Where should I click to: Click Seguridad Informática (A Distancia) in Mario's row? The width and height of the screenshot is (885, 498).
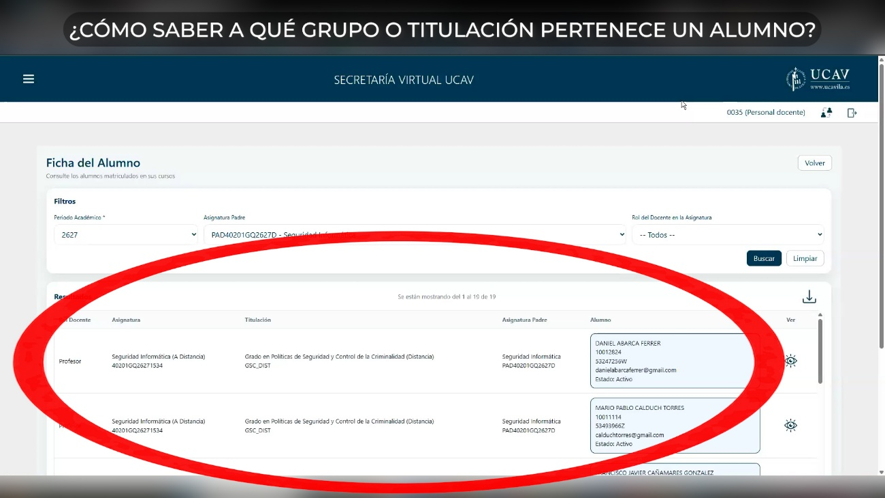pos(159,421)
